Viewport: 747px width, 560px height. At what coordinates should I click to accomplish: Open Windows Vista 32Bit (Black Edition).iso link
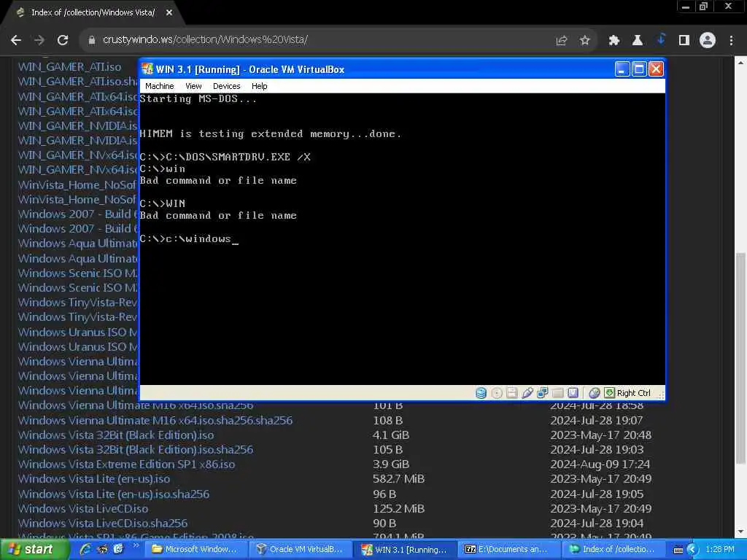click(116, 435)
